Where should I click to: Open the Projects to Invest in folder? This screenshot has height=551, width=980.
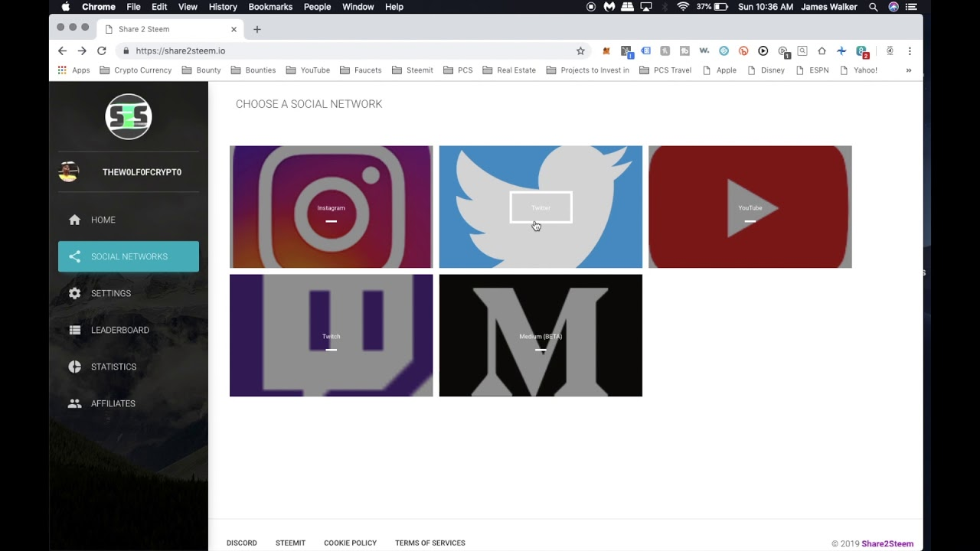click(x=588, y=70)
